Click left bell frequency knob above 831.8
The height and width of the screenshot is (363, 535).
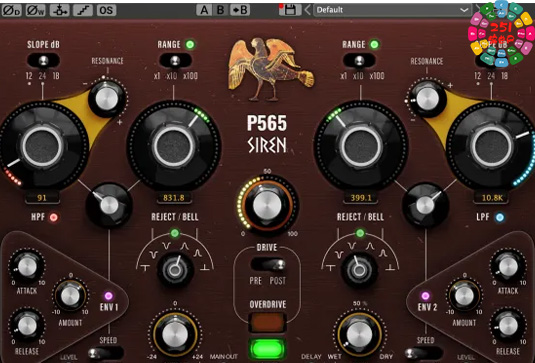pos(174,147)
